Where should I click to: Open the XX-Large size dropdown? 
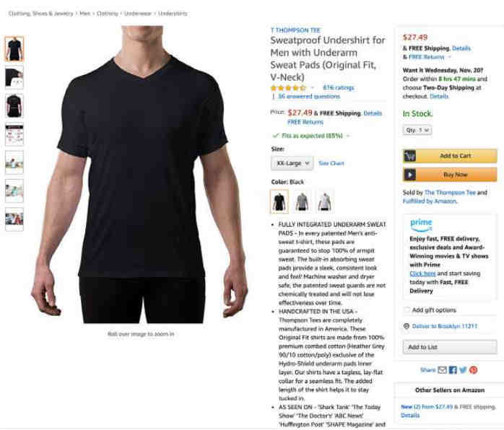coord(292,163)
